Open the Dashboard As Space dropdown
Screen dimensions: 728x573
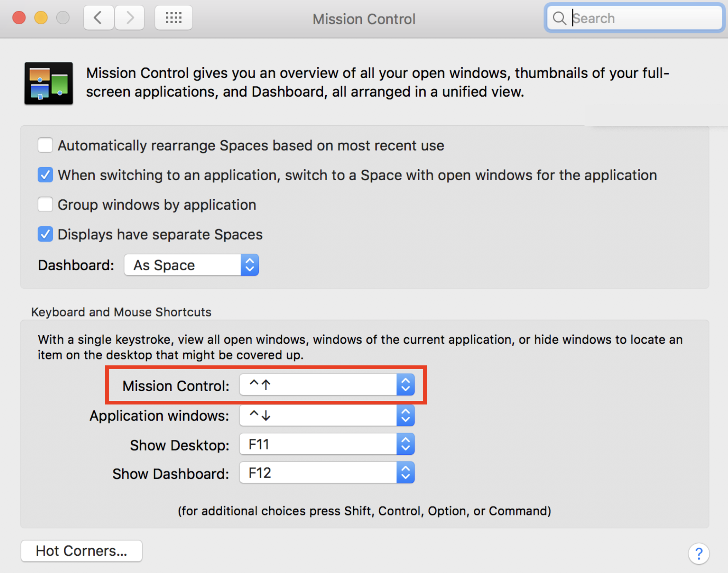[x=191, y=265]
